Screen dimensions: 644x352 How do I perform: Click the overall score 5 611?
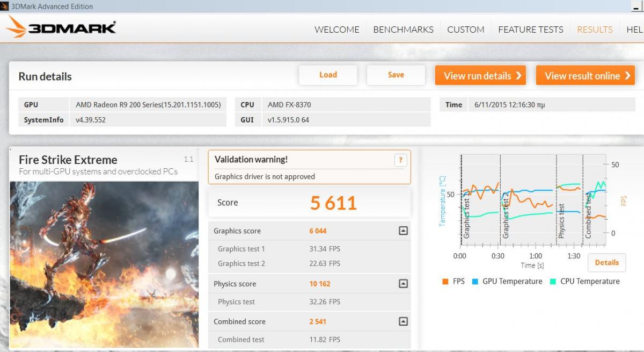click(333, 203)
